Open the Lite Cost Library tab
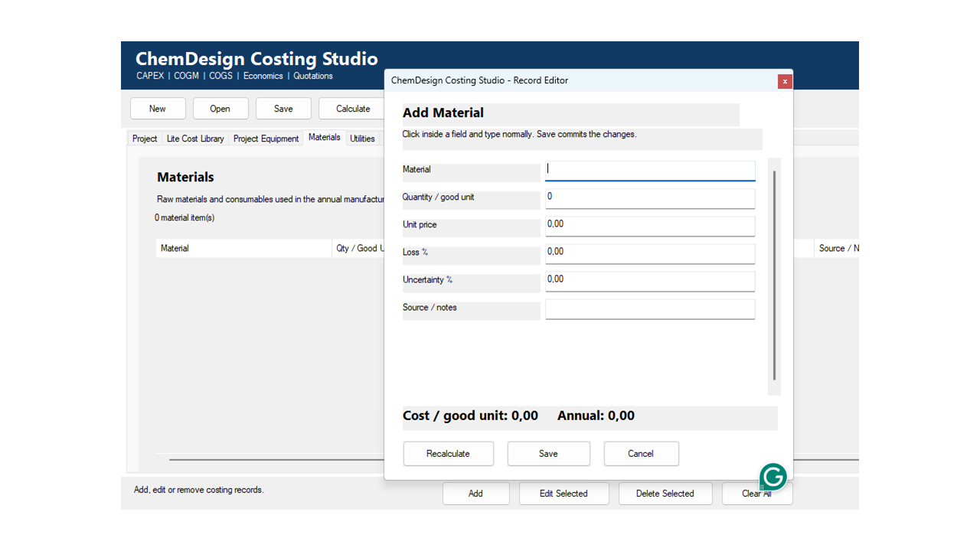980x551 pixels. tap(195, 139)
